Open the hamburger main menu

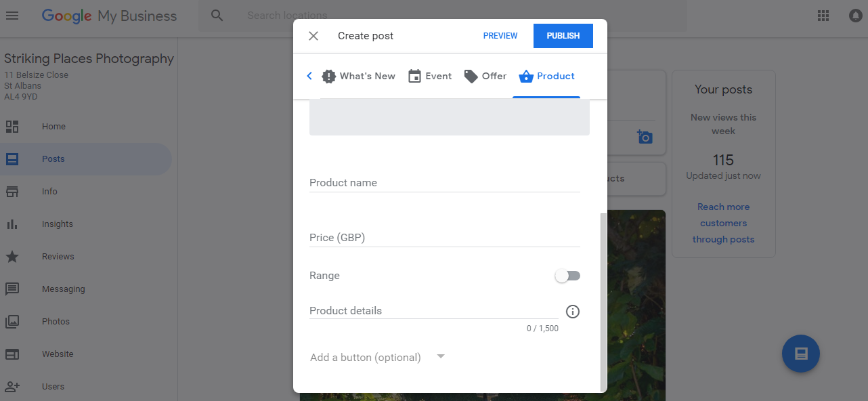(x=12, y=16)
